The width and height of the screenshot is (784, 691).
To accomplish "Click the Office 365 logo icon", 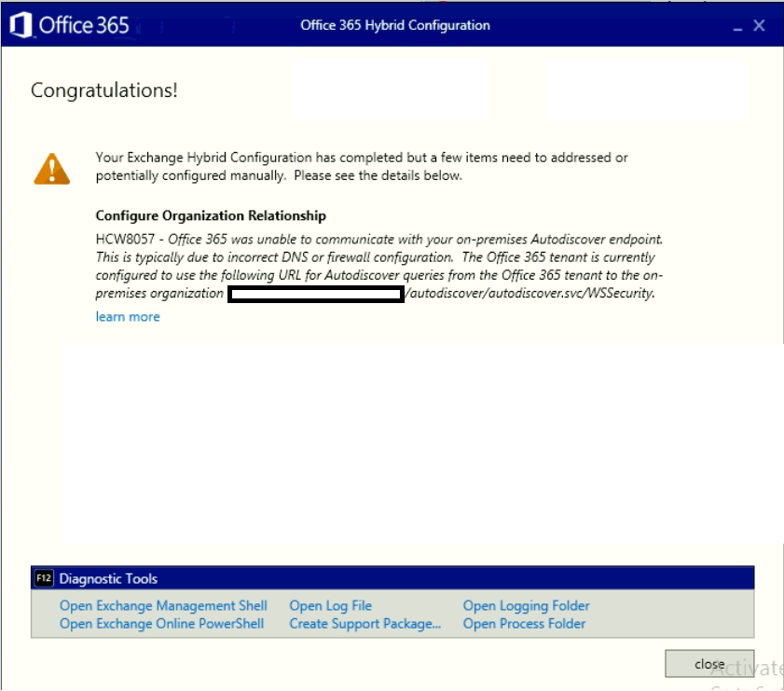I will pyautogui.click(x=21, y=25).
